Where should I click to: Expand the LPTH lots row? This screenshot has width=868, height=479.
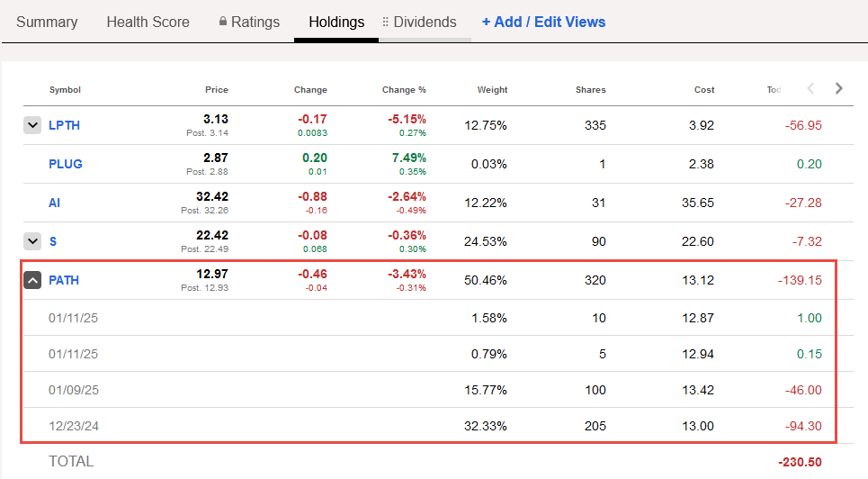[32, 125]
